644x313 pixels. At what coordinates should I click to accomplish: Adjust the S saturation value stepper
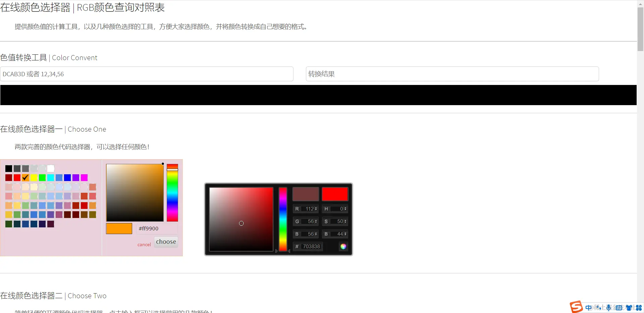pyautogui.click(x=345, y=221)
